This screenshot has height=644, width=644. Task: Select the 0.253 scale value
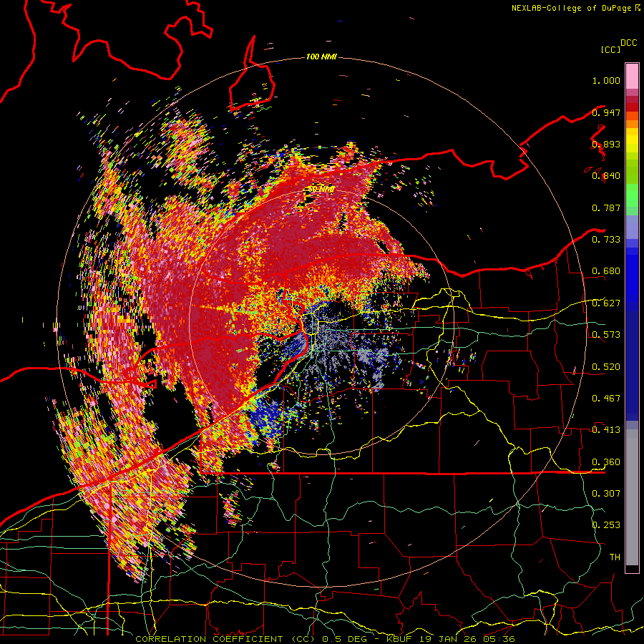606,525
